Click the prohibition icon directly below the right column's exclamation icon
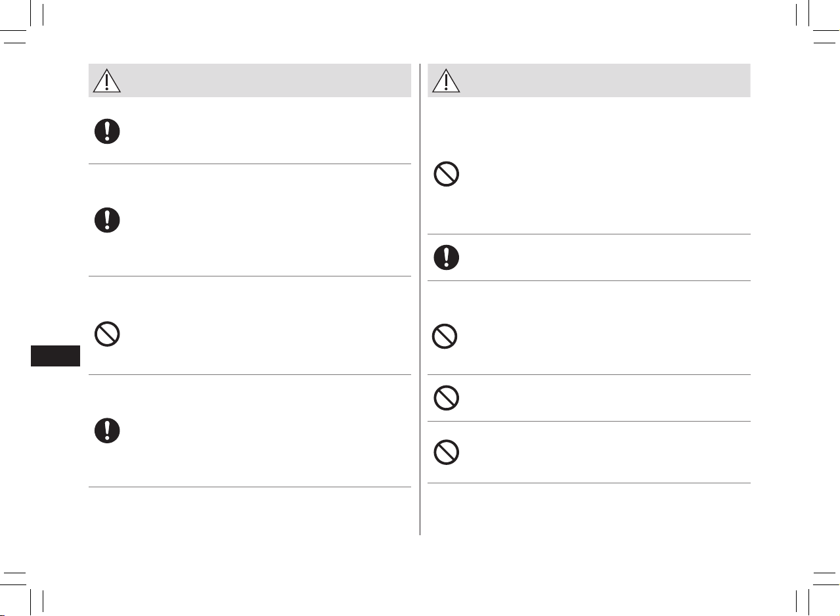 pyautogui.click(x=445, y=337)
